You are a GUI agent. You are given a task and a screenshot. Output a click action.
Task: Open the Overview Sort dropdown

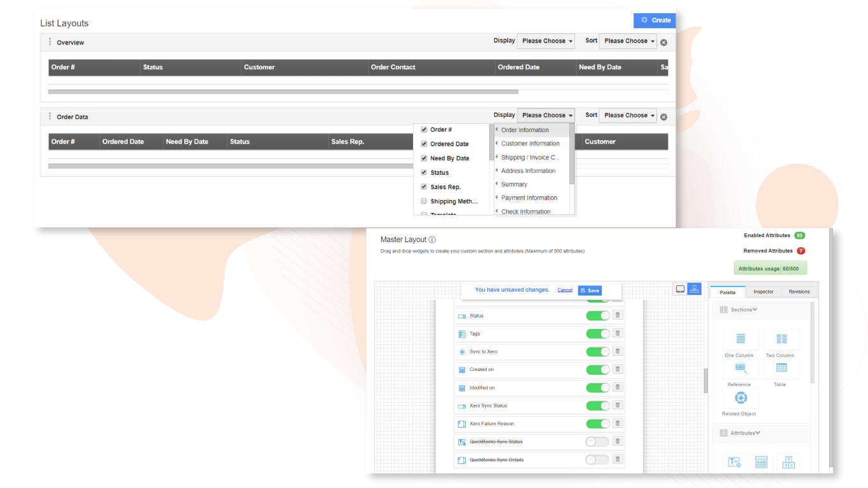pos(628,41)
